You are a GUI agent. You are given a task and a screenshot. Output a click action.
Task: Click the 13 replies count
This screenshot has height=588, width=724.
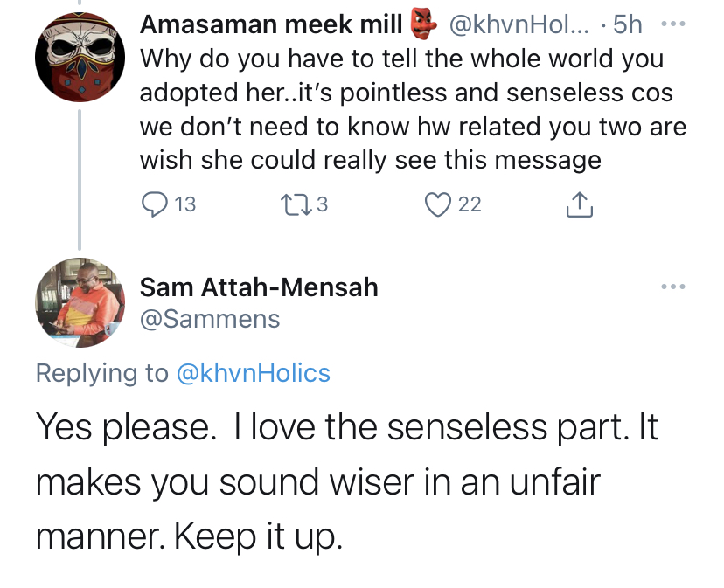pyautogui.click(x=185, y=204)
